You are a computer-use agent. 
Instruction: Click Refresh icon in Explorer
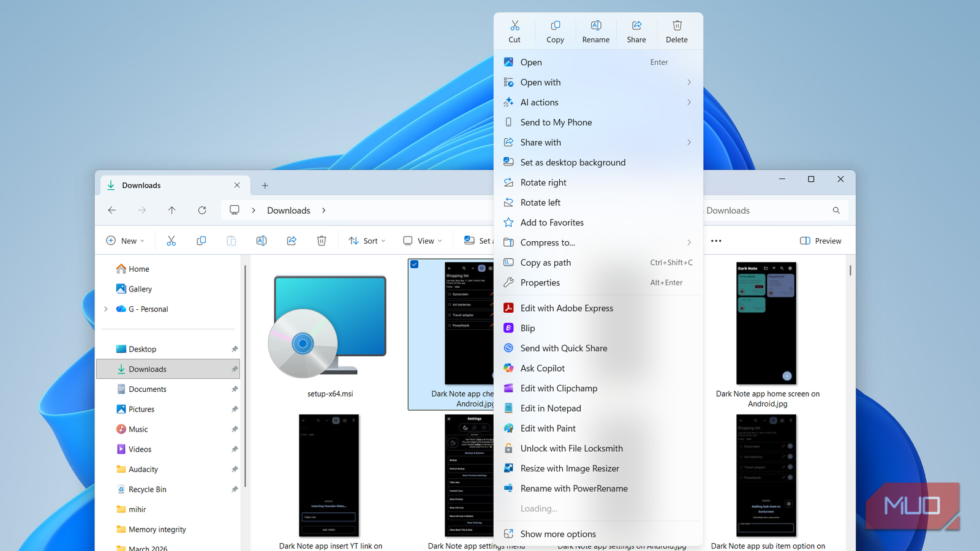pyautogui.click(x=202, y=211)
